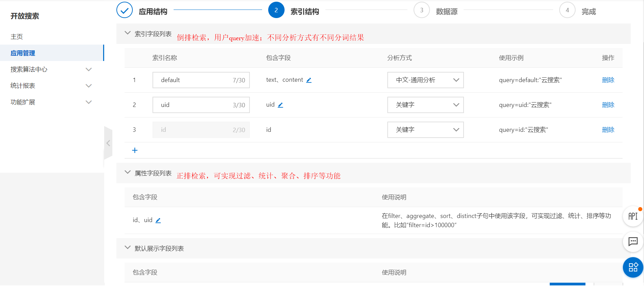
Task: Click the step 3 数据源 circle
Action: (421, 10)
